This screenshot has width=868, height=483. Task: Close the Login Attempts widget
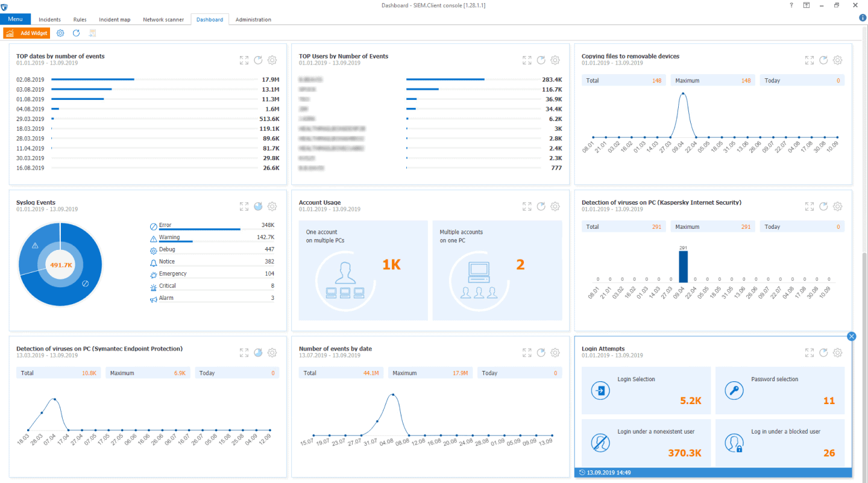(851, 337)
